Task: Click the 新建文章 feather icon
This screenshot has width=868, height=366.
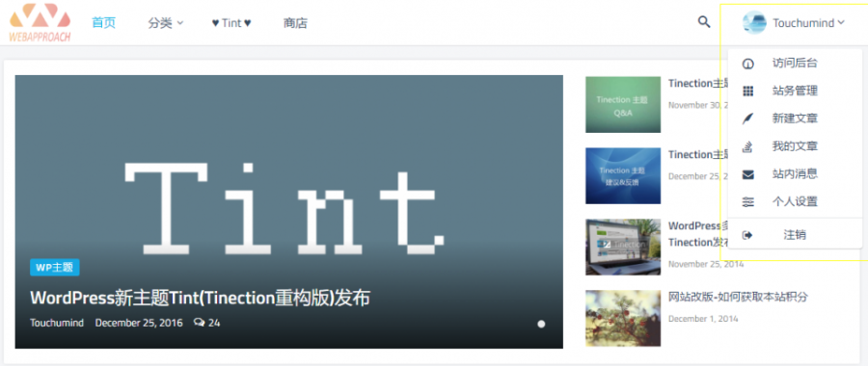Action: coord(747,118)
